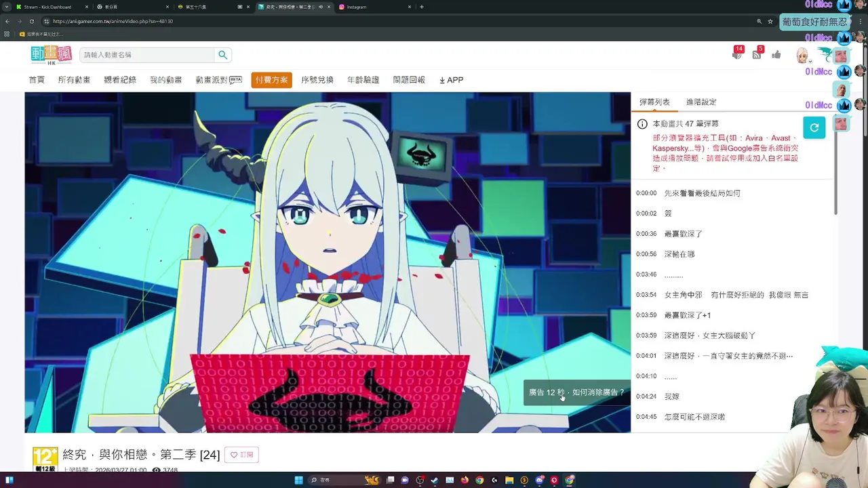The width and height of the screenshot is (868, 488).
Task: Open the subscription feed icon showing 5
Action: [x=757, y=54]
